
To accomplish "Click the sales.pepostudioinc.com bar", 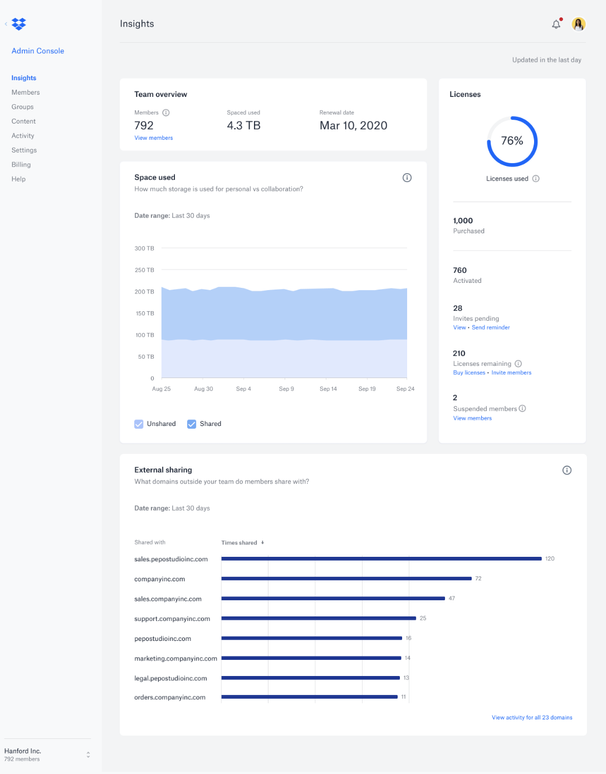I will point(380,559).
